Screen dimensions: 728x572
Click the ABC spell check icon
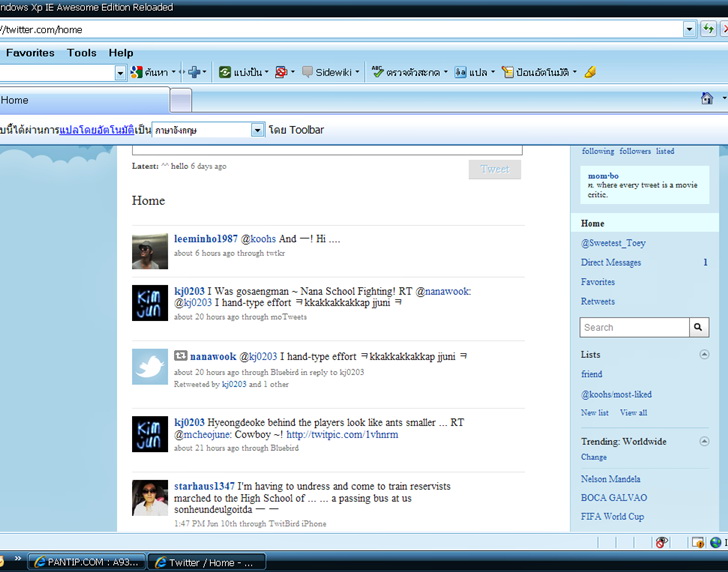pyautogui.click(x=377, y=72)
